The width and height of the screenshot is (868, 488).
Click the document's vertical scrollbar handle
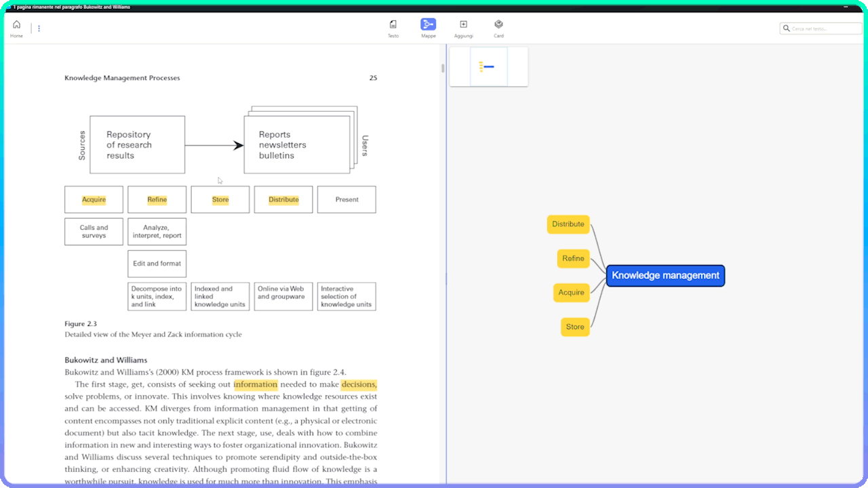pos(443,68)
